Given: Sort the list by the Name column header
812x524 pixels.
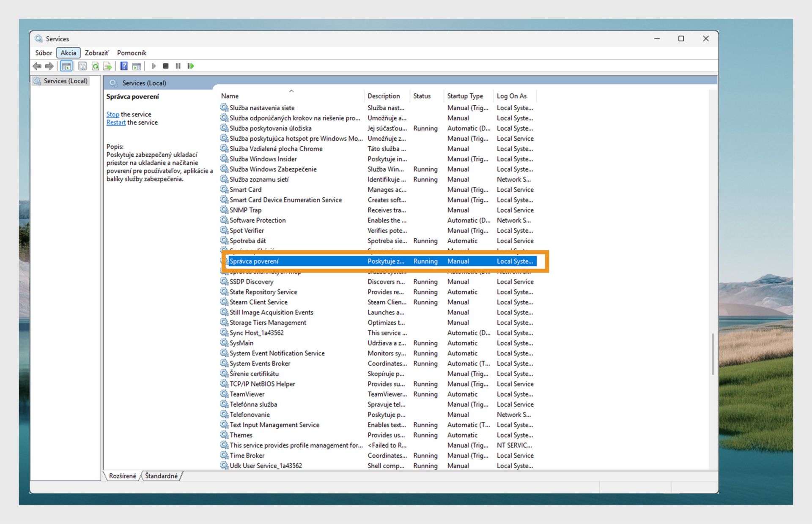Looking at the screenshot, I should [230, 96].
